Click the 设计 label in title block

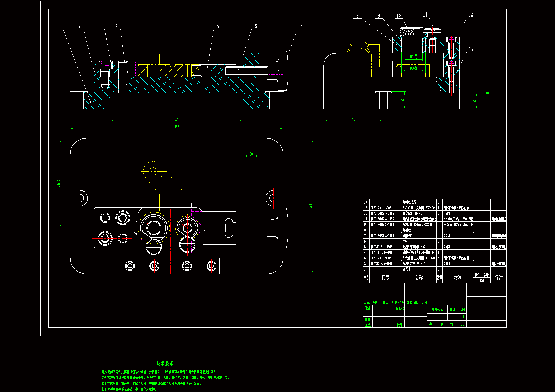point(367,309)
